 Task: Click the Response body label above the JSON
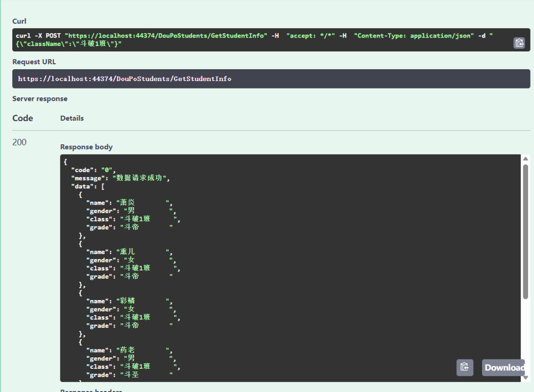(x=86, y=147)
